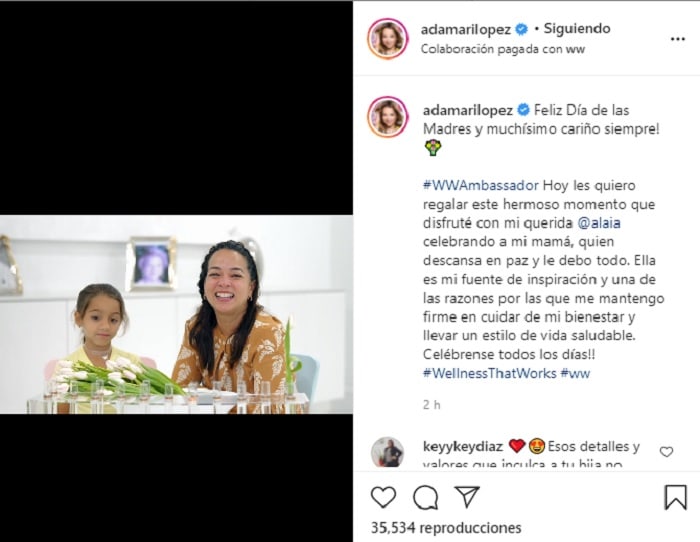Share post using paper plane icon

click(x=467, y=496)
